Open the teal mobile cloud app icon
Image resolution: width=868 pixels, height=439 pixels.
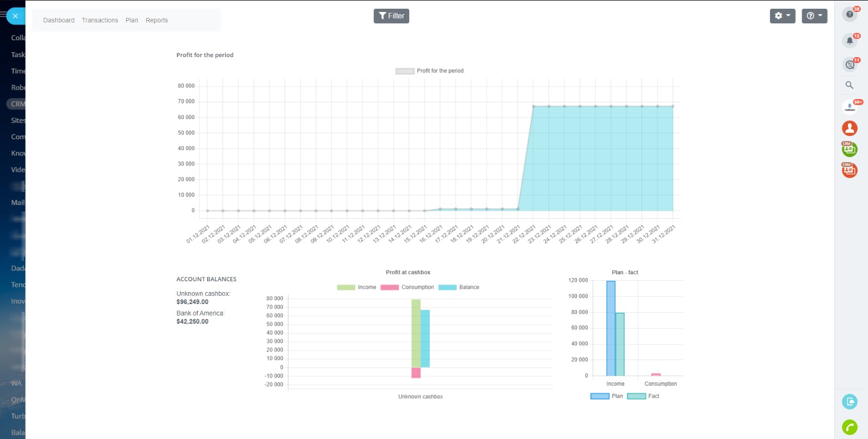click(849, 401)
